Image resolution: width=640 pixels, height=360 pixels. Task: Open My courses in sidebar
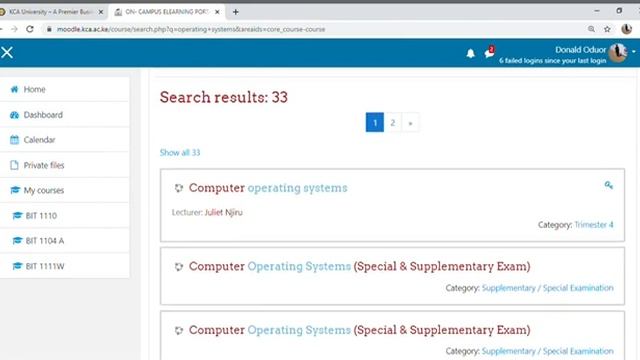click(65, 191)
